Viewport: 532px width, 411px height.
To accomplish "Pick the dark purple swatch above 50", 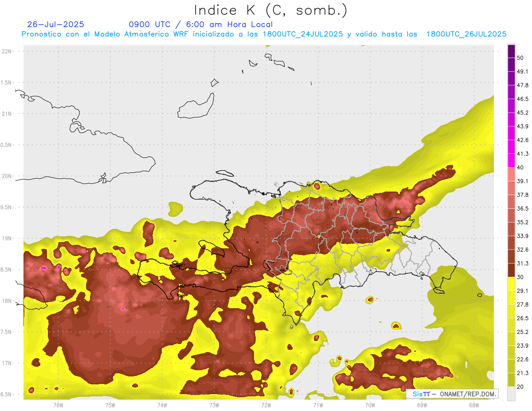I will point(511,51).
